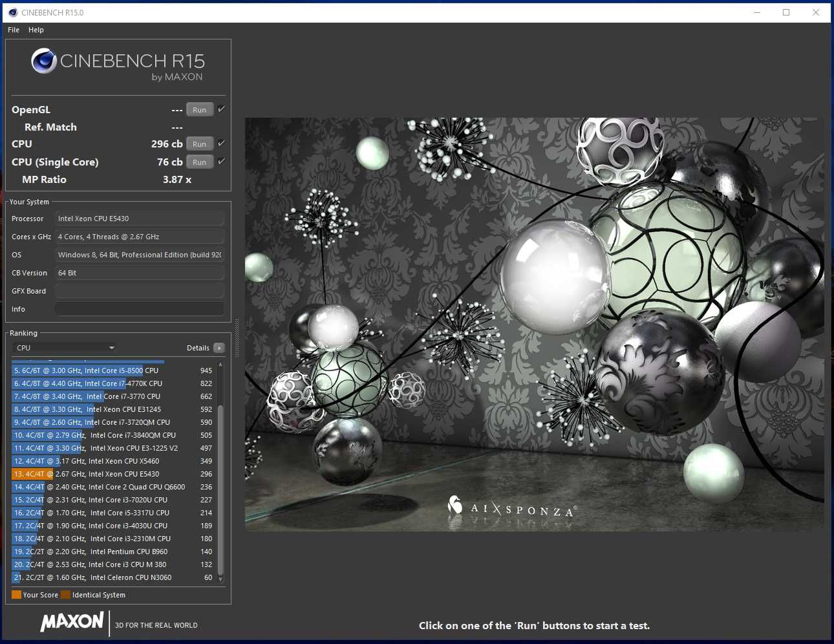834x644 pixels.
Task: Click the Cinebench logo icon in header
Action: point(44,61)
